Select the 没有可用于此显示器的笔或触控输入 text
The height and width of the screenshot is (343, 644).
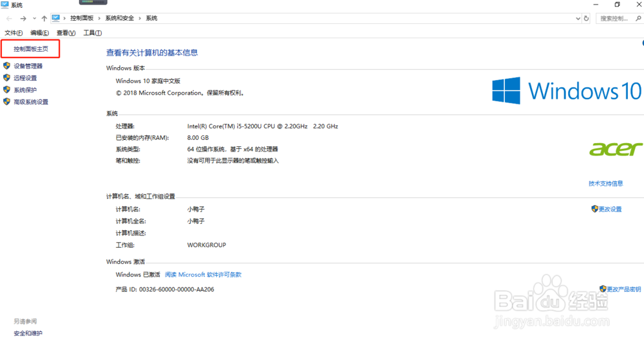233,161
